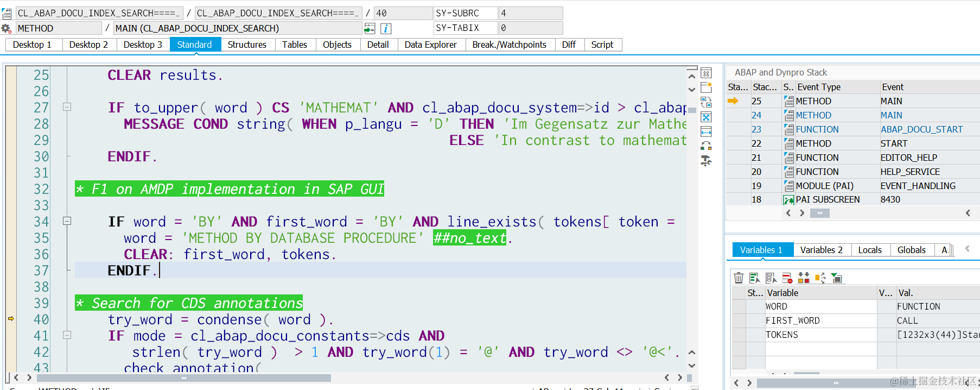Click the source icon in EDITOR_HELP row
980x390 pixels.
tap(789, 158)
